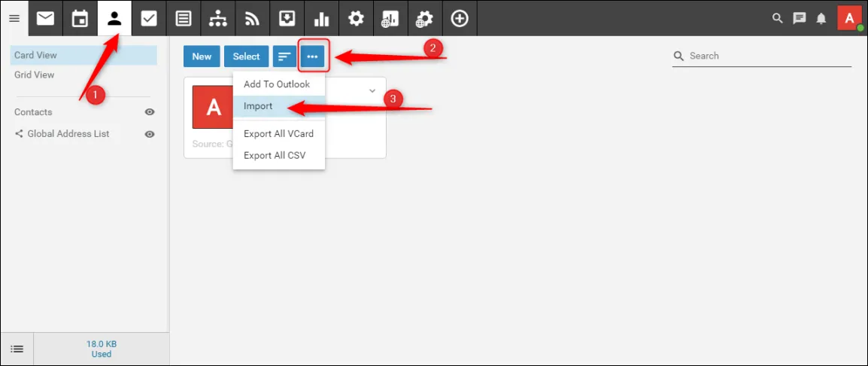This screenshot has width=868, height=366.
Task: Toggle visibility eye for Contacts
Action: 150,112
